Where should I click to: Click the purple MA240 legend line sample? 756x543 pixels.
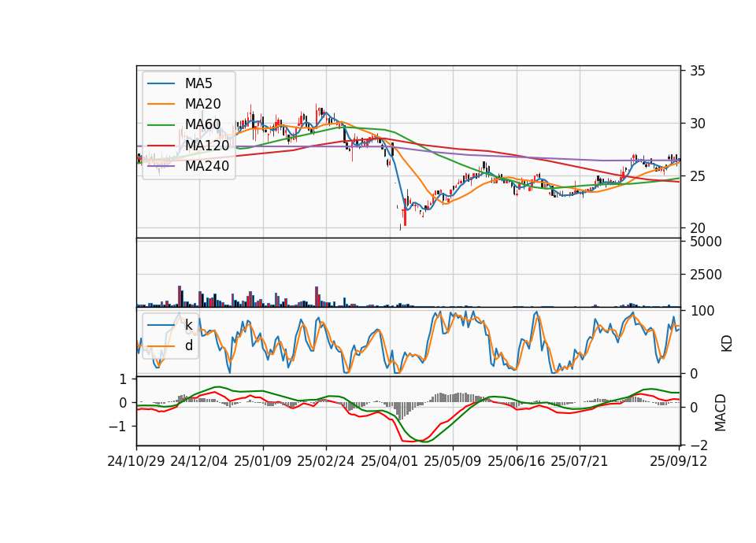(161, 166)
